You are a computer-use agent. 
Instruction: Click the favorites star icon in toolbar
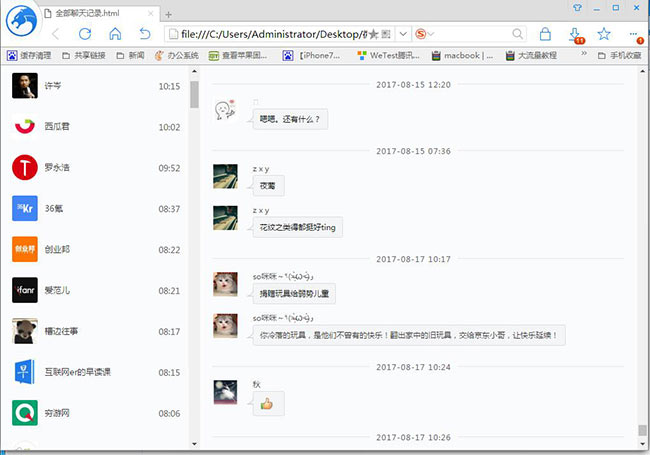click(604, 34)
